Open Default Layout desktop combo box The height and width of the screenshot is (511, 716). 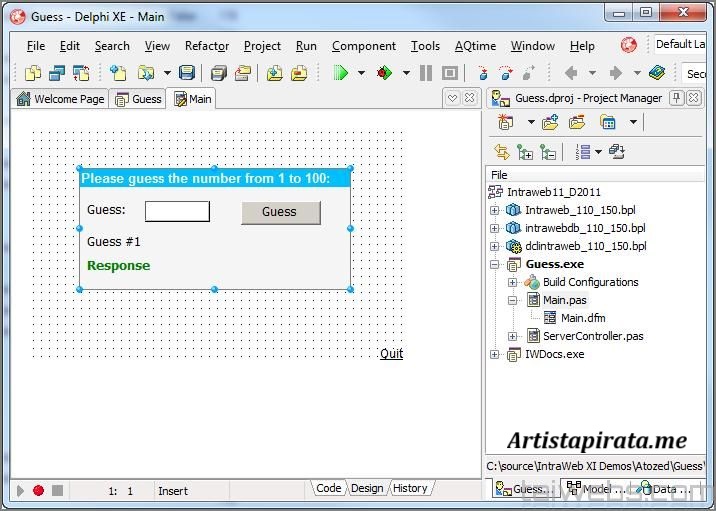[680, 44]
